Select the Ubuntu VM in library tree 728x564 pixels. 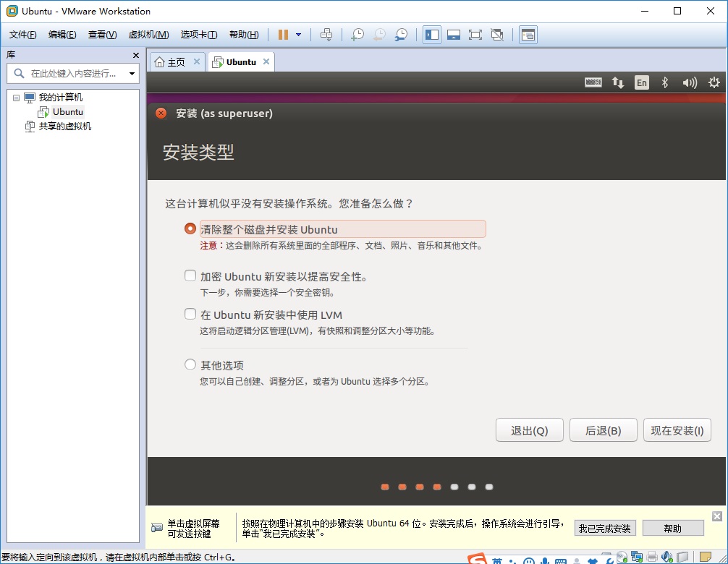(68, 112)
